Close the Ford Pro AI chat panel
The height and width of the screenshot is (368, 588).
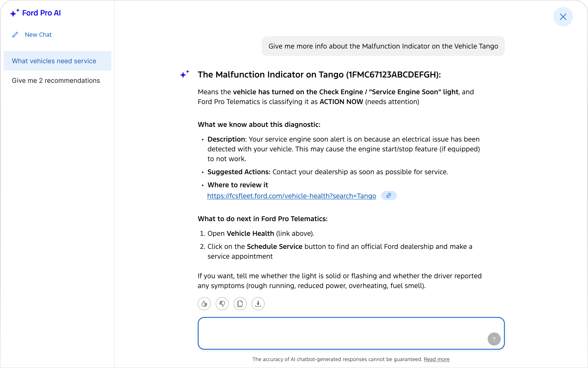point(563,17)
